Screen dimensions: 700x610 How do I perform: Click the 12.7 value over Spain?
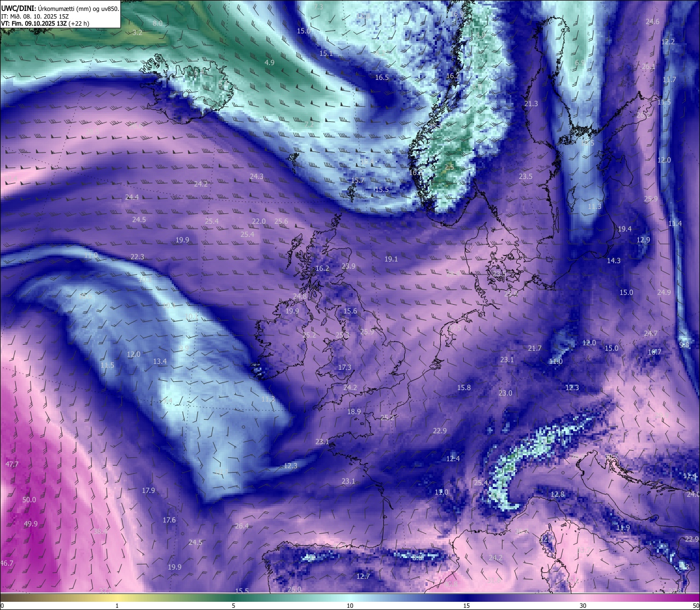tap(363, 577)
